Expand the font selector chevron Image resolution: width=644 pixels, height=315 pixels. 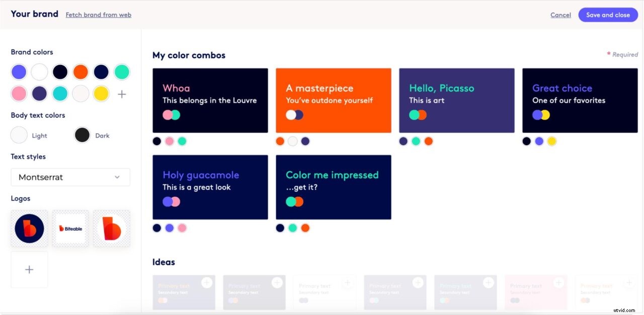[117, 177]
